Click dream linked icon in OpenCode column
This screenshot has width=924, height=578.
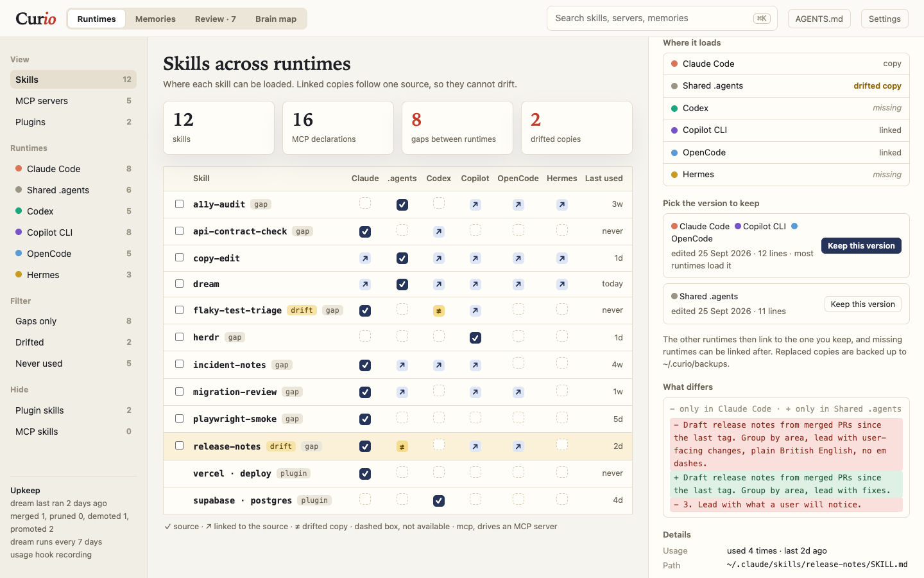(518, 285)
